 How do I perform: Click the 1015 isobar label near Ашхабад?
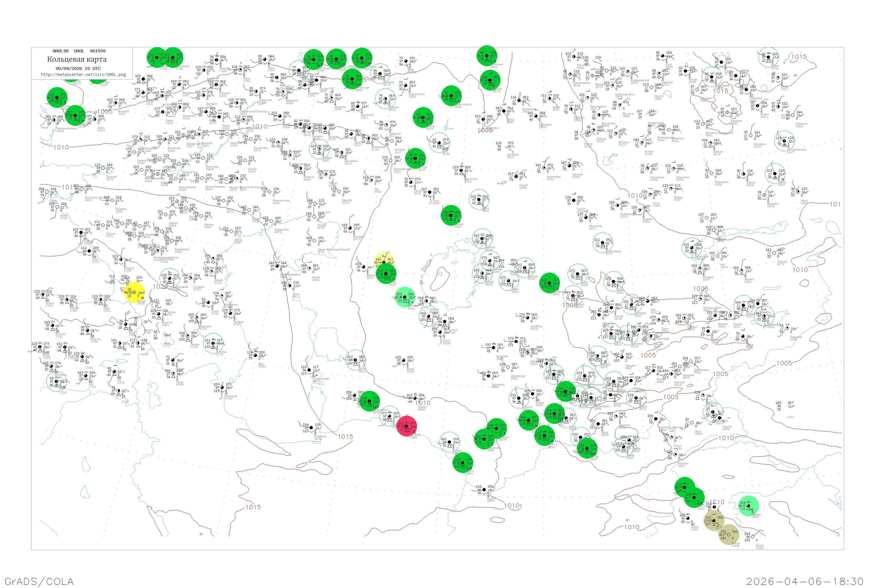(x=345, y=437)
